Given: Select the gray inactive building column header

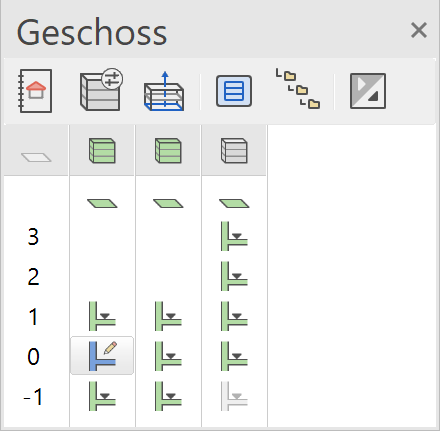Looking at the screenshot, I should point(234,151).
